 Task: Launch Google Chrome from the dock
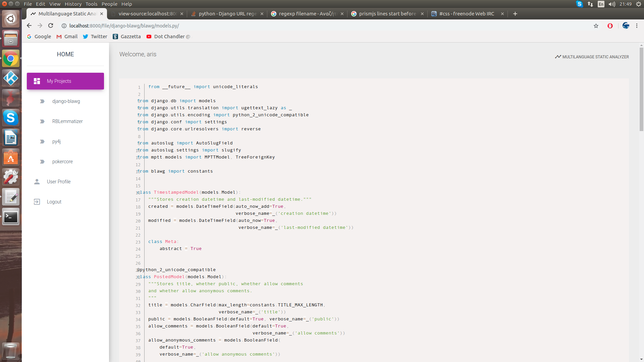tap(11, 59)
